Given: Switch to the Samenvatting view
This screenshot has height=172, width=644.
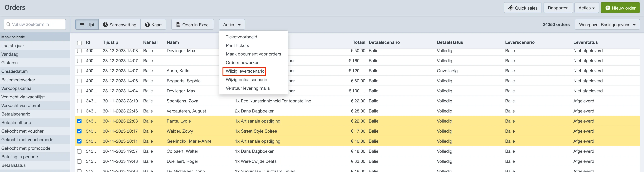Looking at the screenshot, I should pyautogui.click(x=119, y=24).
